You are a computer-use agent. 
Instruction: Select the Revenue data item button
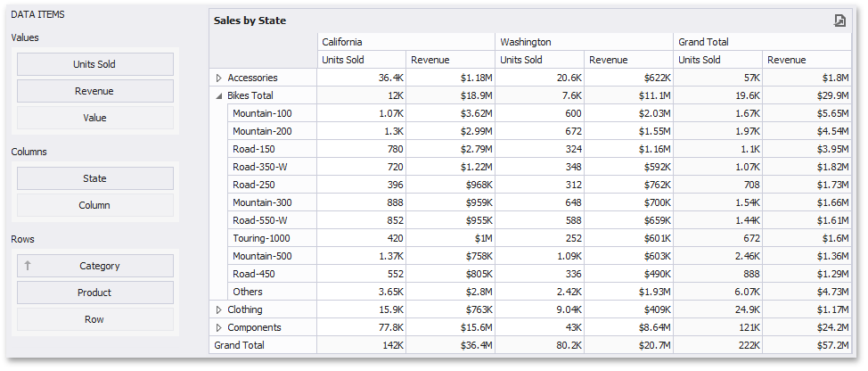(94, 91)
